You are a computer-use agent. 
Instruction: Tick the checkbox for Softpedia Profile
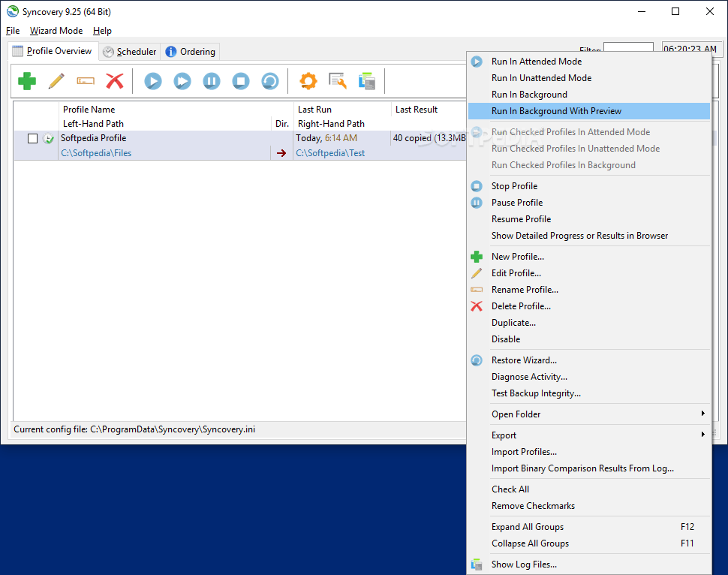tap(32, 138)
